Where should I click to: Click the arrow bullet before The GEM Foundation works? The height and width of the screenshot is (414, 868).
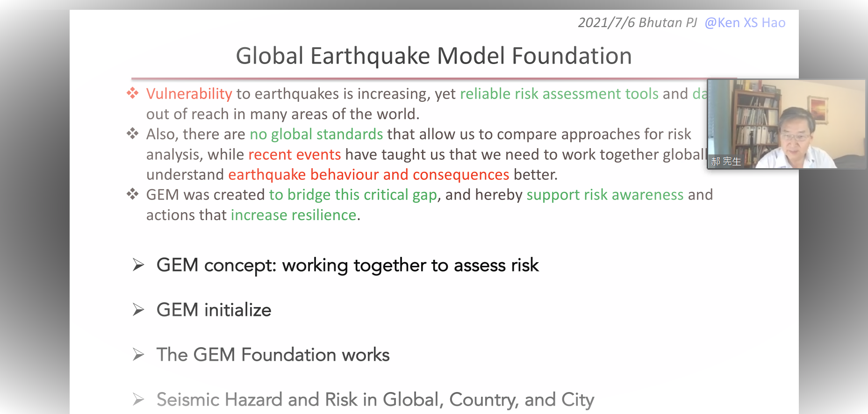[138, 355]
